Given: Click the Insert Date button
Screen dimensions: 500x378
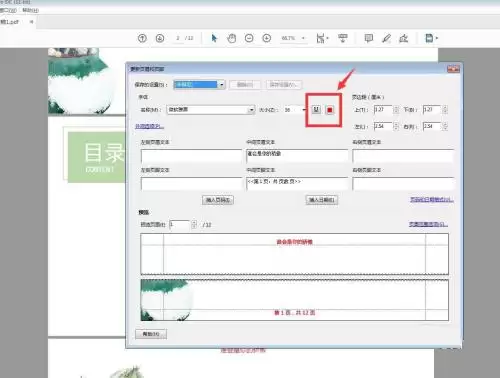Looking at the screenshot, I should [322, 200].
